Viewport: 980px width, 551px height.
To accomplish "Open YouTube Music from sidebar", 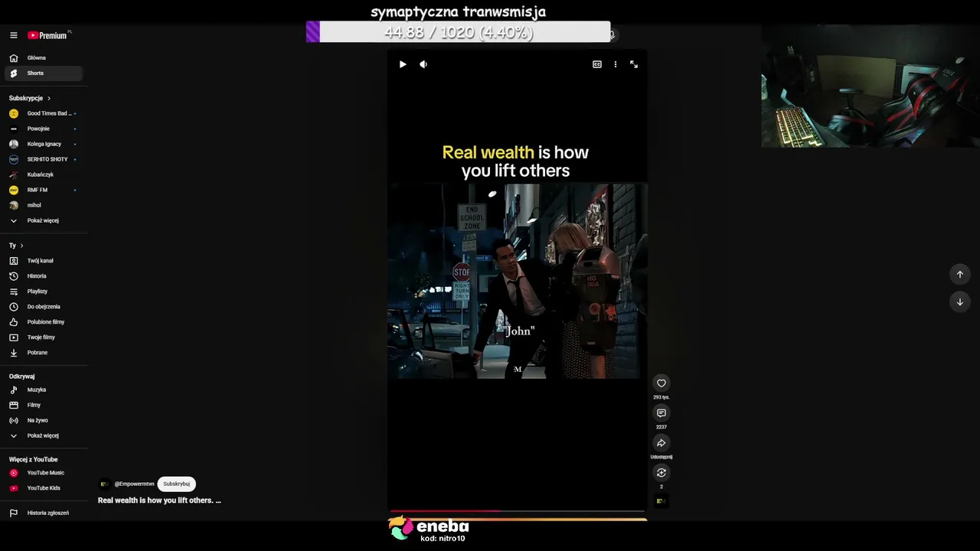I will coord(44,473).
